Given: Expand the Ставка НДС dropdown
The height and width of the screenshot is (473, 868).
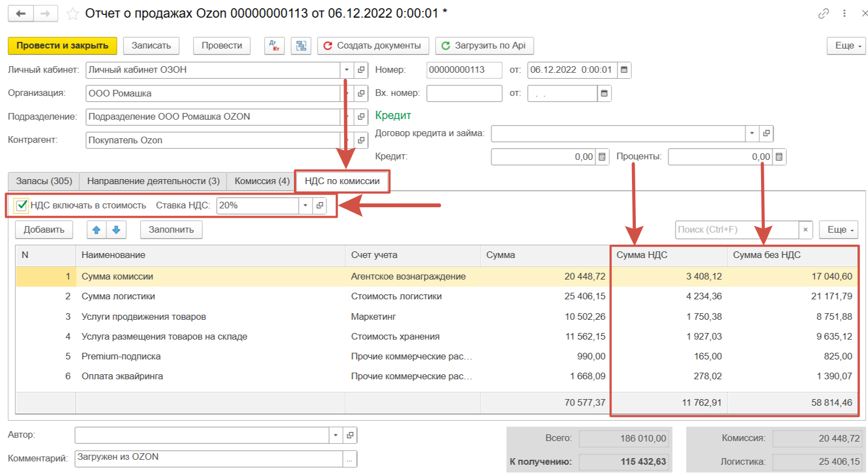Looking at the screenshot, I should pos(306,206).
